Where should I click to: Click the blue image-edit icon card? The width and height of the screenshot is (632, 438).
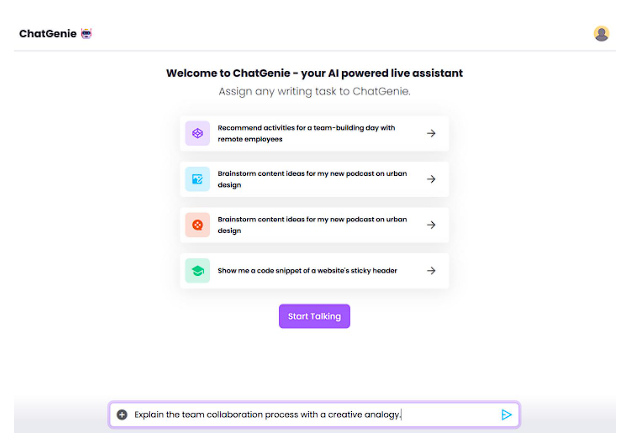click(198, 179)
